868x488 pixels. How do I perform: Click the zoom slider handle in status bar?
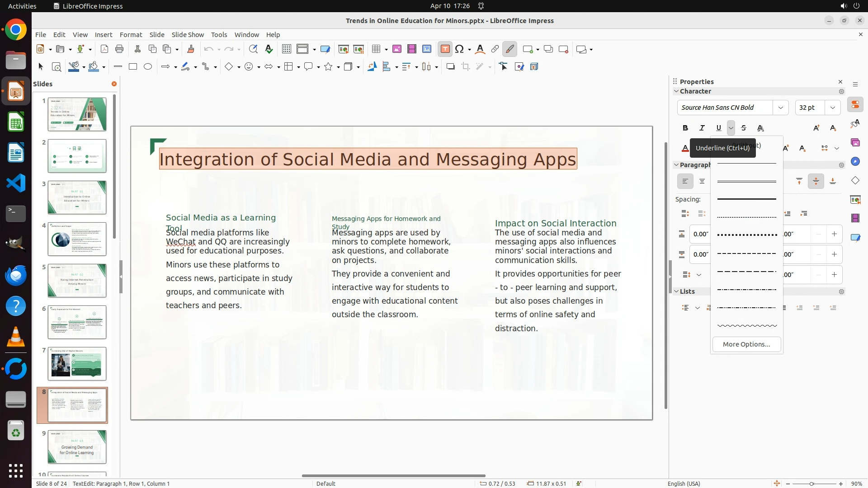(x=811, y=484)
